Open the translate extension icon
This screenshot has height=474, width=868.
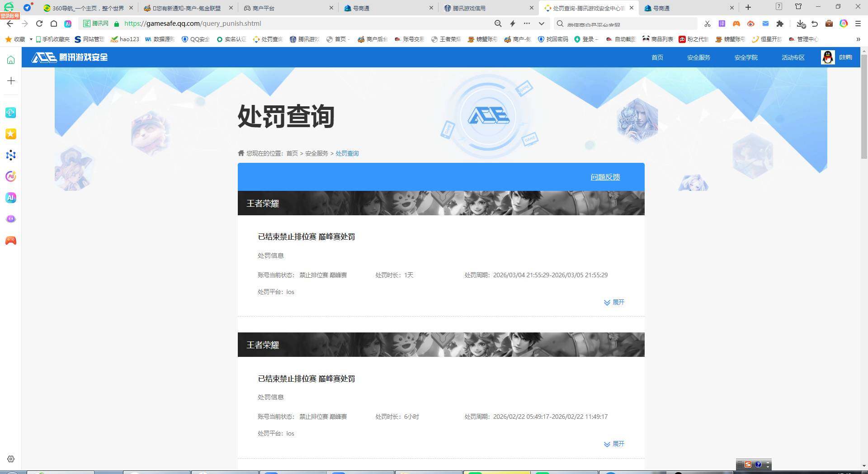point(722,24)
